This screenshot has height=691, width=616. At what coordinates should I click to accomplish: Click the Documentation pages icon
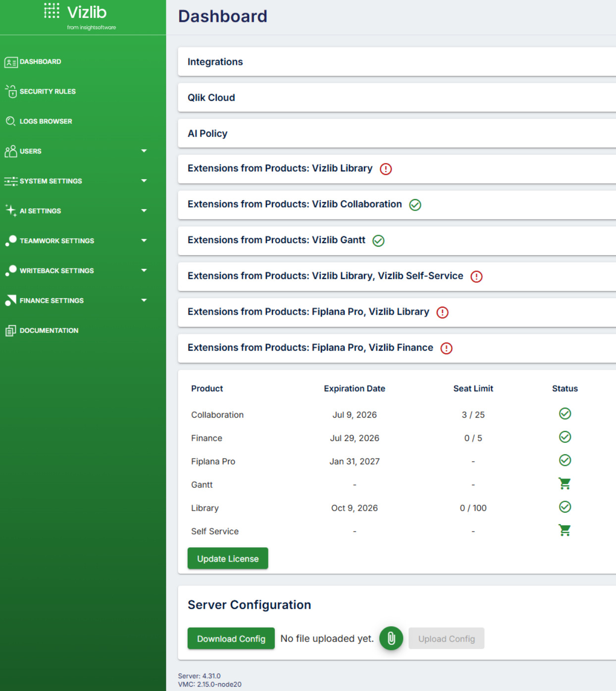coord(11,330)
